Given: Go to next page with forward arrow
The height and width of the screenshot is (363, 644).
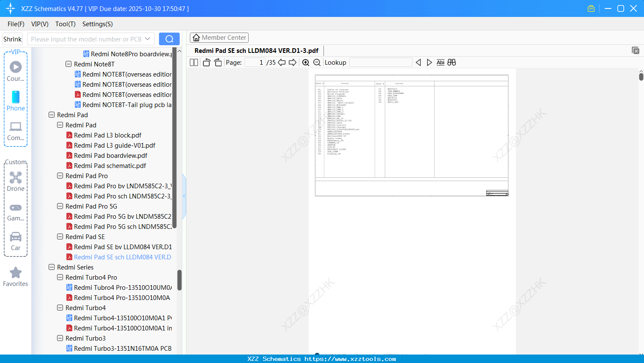Looking at the screenshot, I should pyautogui.click(x=293, y=62).
